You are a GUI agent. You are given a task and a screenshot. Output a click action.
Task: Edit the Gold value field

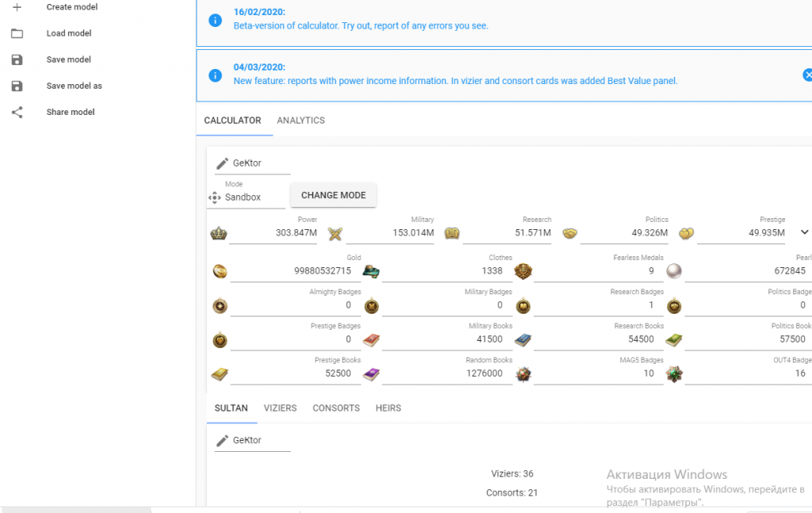297,271
